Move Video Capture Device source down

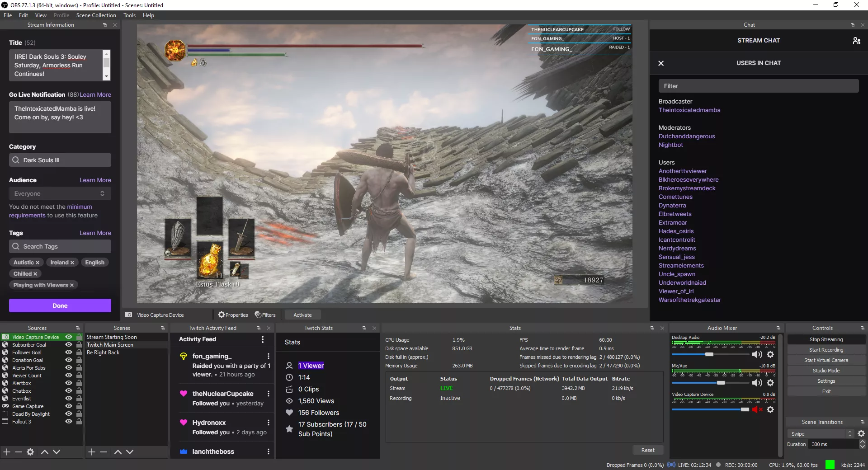pos(57,452)
